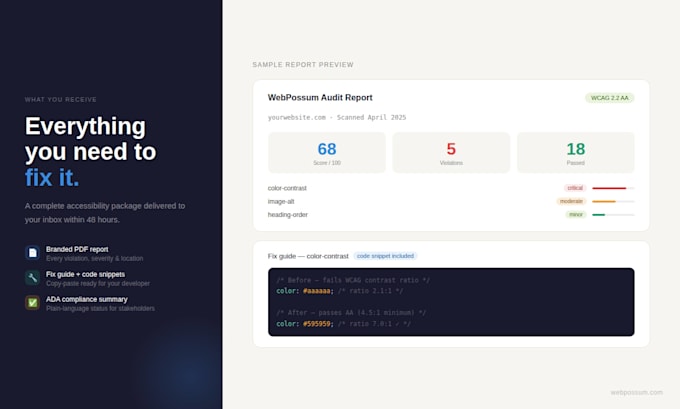Click the Plain-language status for stakeholders text
Screen dimensions: 680x409
(x=100, y=308)
